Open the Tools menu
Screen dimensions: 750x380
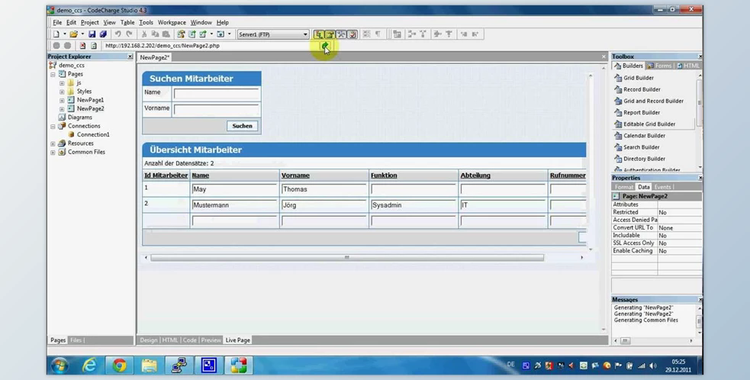tap(146, 22)
